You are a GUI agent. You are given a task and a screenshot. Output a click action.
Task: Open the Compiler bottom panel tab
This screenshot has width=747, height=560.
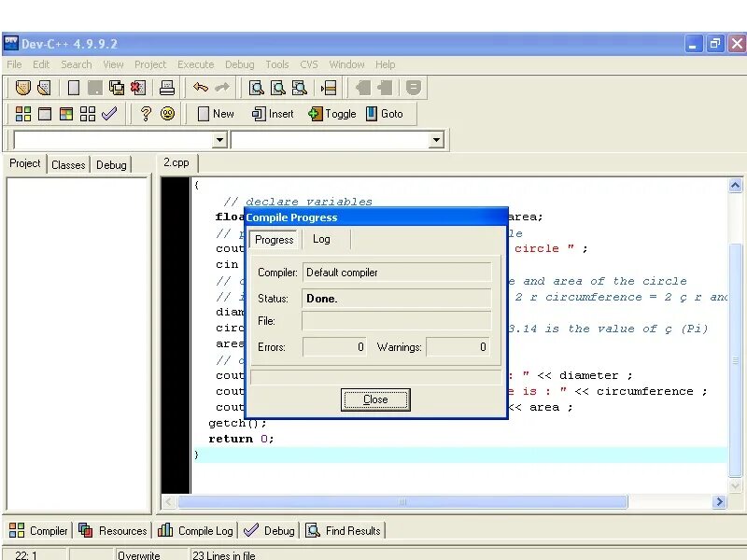tap(38, 530)
